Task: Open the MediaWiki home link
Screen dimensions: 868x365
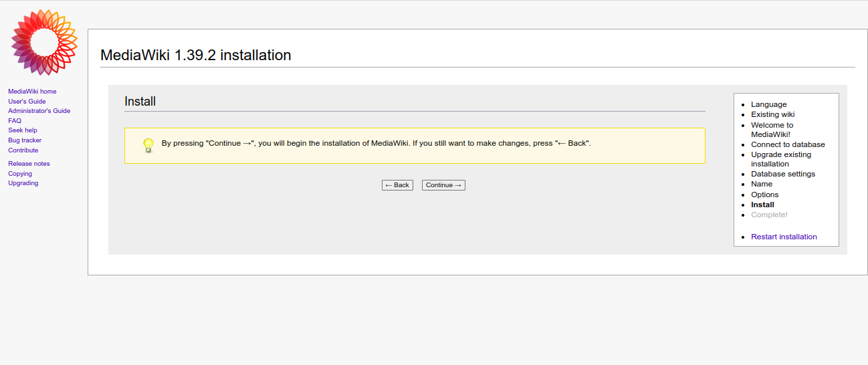Action: click(32, 92)
